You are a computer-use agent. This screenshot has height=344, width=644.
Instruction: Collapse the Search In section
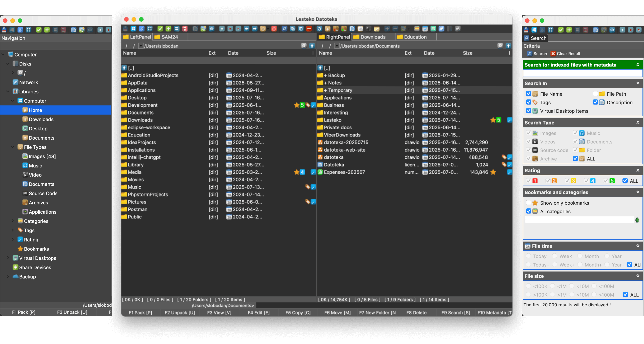click(x=638, y=83)
